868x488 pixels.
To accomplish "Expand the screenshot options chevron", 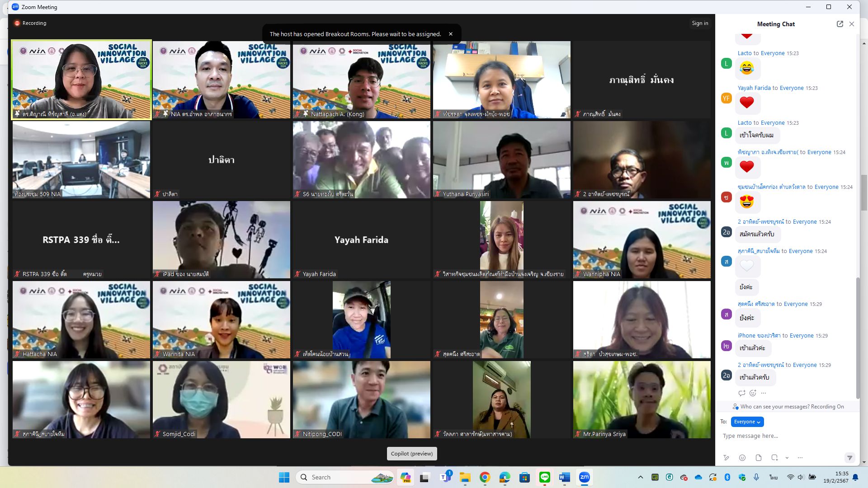I will (x=787, y=458).
